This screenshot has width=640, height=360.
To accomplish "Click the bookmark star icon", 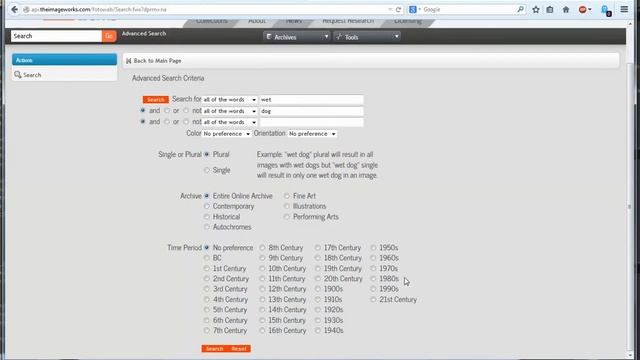I will pos(536,9).
